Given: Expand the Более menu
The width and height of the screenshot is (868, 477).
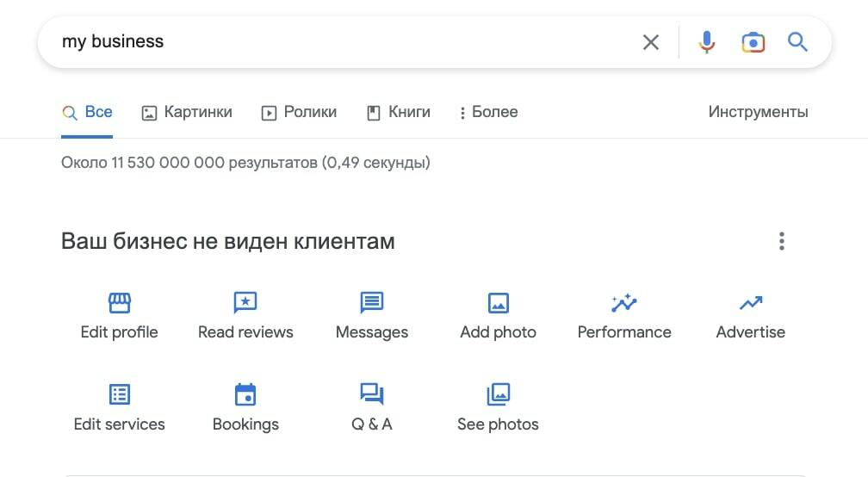Looking at the screenshot, I should [x=488, y=112].
